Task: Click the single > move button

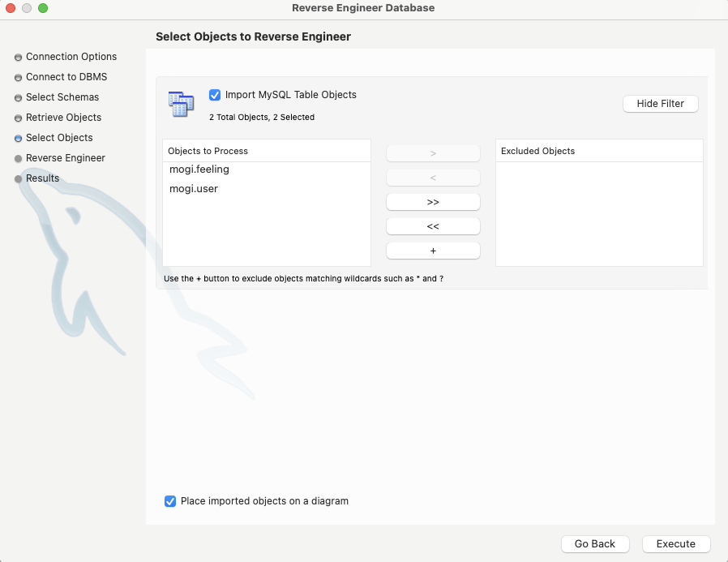Action: 433,153
